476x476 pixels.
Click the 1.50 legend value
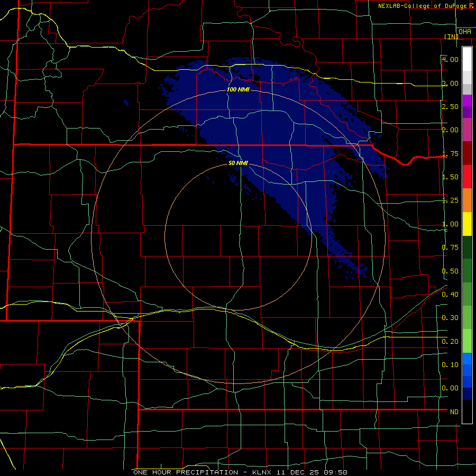450,177
